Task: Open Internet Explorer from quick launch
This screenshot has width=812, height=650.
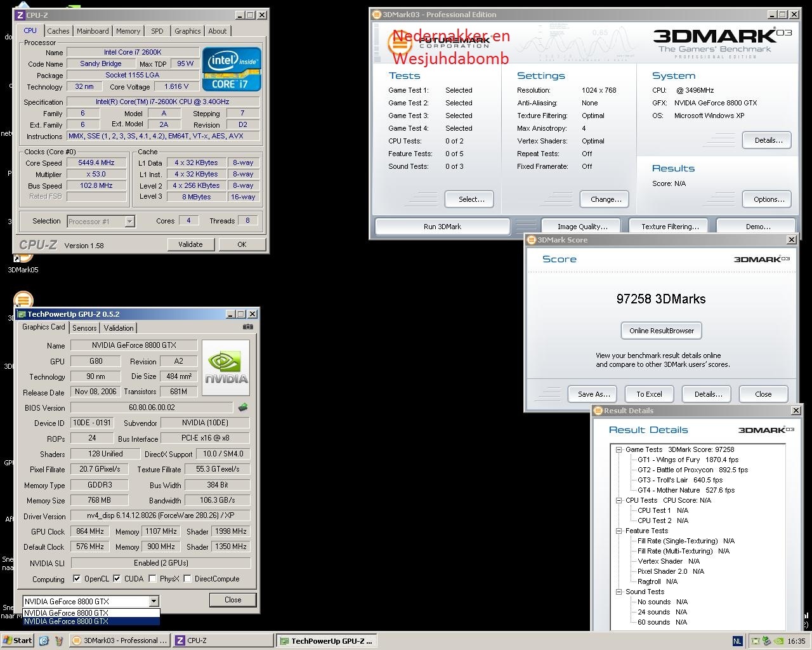Action: [x=44, y=640]
